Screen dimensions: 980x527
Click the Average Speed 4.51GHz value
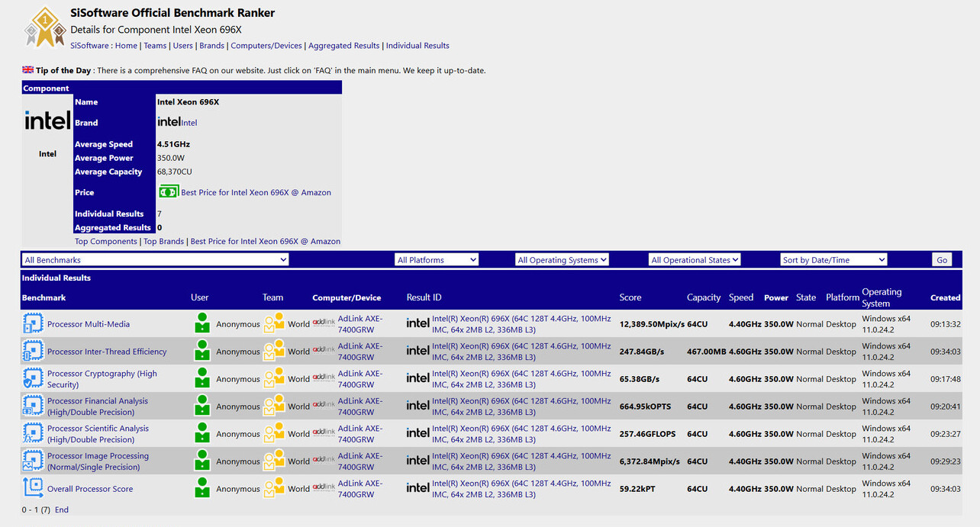click(173, 144)
